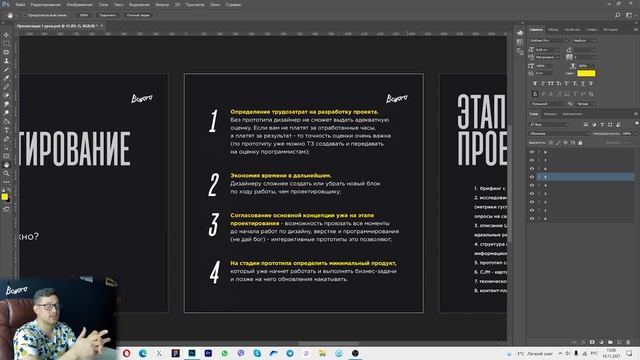
Task: Open the three-dots edit toolbar button
Action: (6, 182)
